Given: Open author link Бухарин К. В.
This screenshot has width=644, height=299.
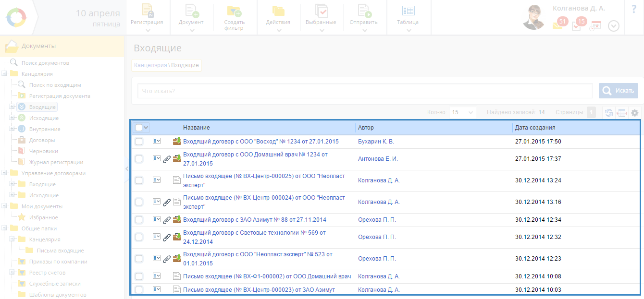Looking at the screenshot, I should tap(376, 142).
